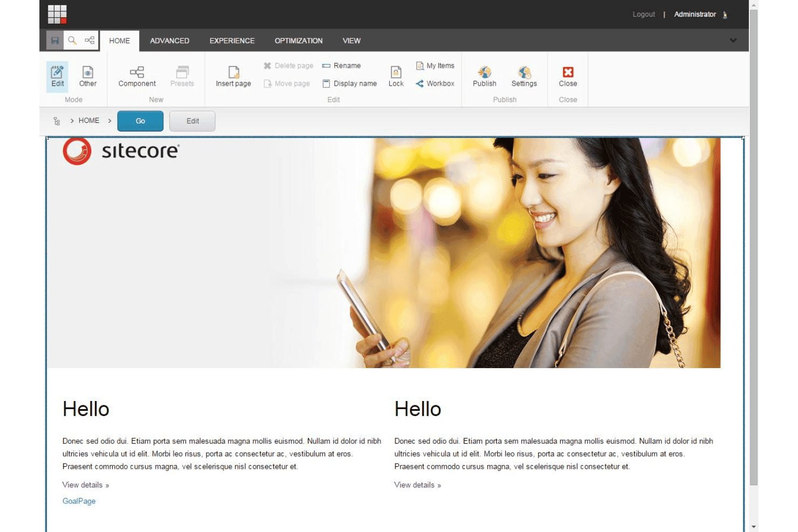Click the Delete page command
This screenshot has height=532, width=798.
(288, 66)
